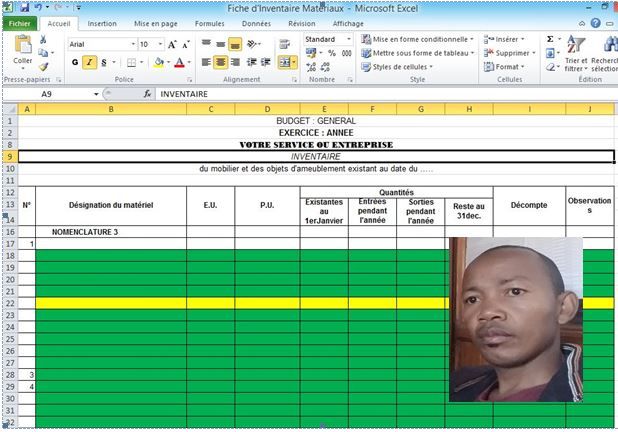Align text to middle of cell
The width and height of the screenshot is (618, 432).
[x=220, y=44]
